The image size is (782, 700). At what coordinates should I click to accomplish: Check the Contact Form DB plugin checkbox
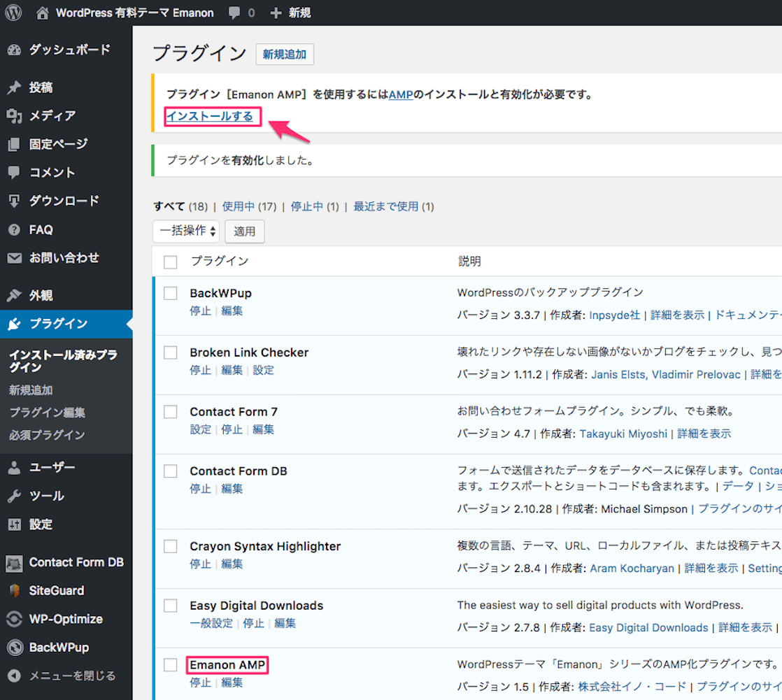point(171,471)
